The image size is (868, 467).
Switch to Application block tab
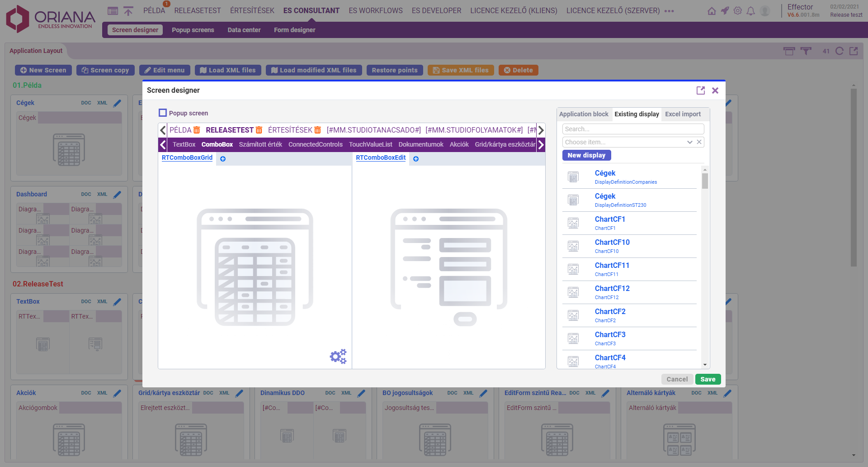pos(584,114)
